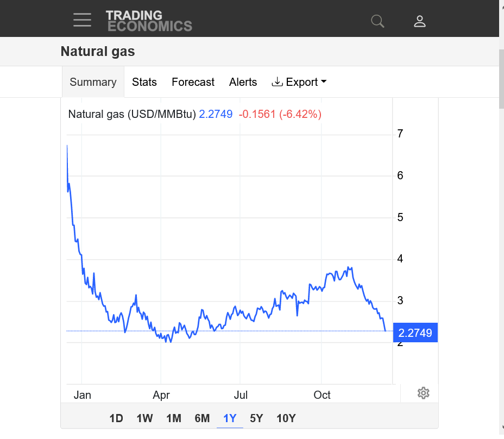The image size is (504, 439).
Task: Open the Stats tab
Action: click(x=144, y=82)
